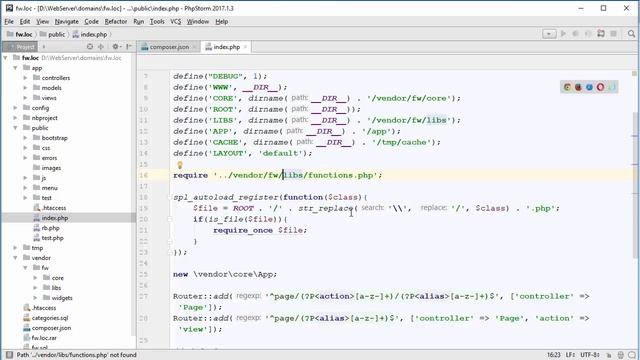Viewport: 640px width, 360px height.
Task: Select the libs folder under fw
Action: point(56,288)
